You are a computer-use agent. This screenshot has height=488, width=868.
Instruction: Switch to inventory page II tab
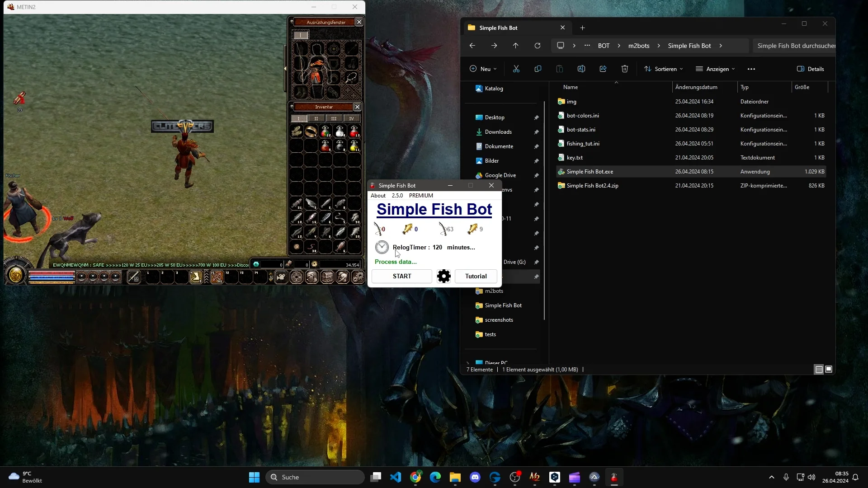click(x=316, y=118)
